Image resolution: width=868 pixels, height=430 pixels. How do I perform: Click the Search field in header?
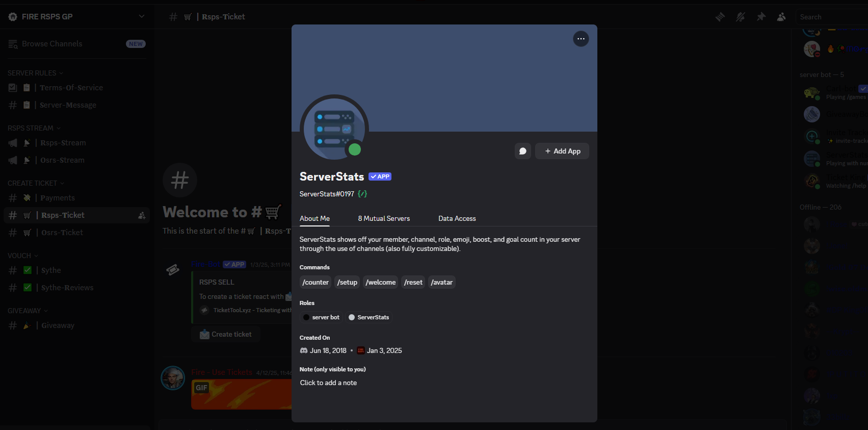point(832,17)
